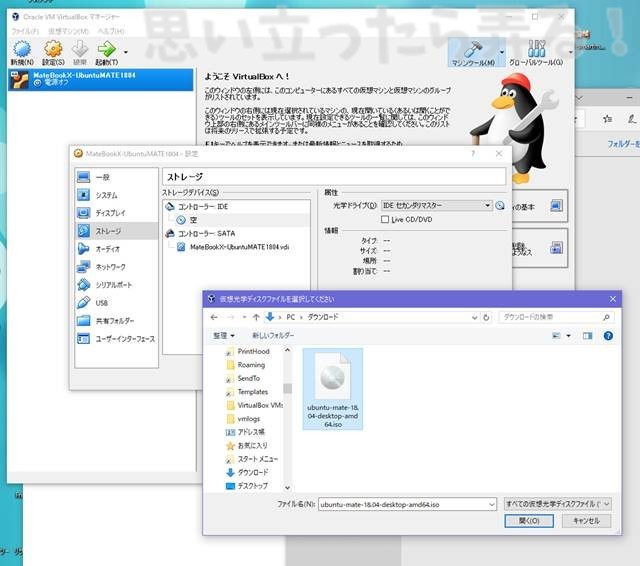Click help question mark in settings dialog
Screen dimensions: 640x566
pyautogui.click(x=473, y=153)
